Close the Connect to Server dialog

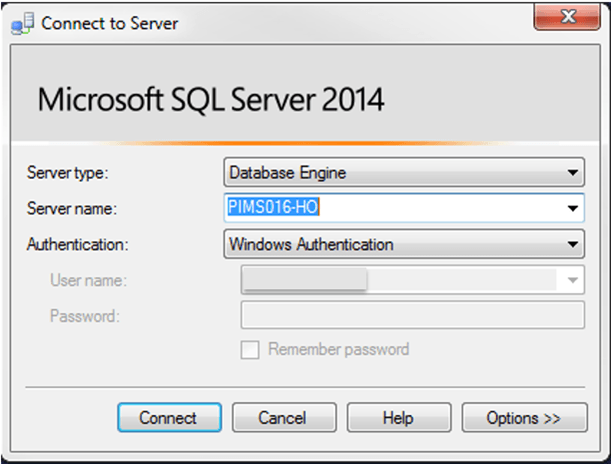point(567,17)
